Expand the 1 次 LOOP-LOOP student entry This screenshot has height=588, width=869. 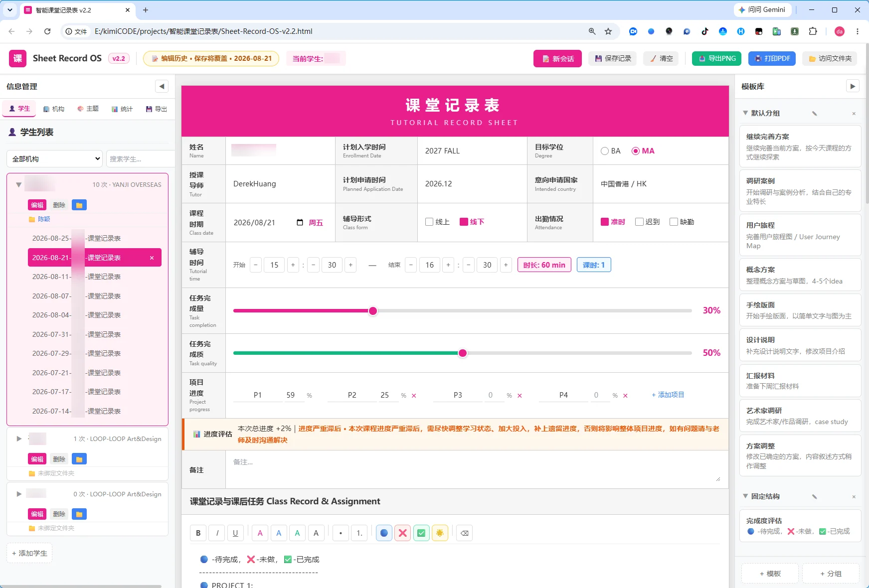tap(19, 439)
